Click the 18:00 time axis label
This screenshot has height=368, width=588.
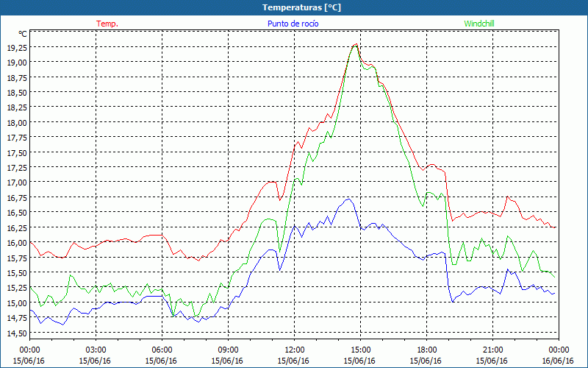pos(426,350)
